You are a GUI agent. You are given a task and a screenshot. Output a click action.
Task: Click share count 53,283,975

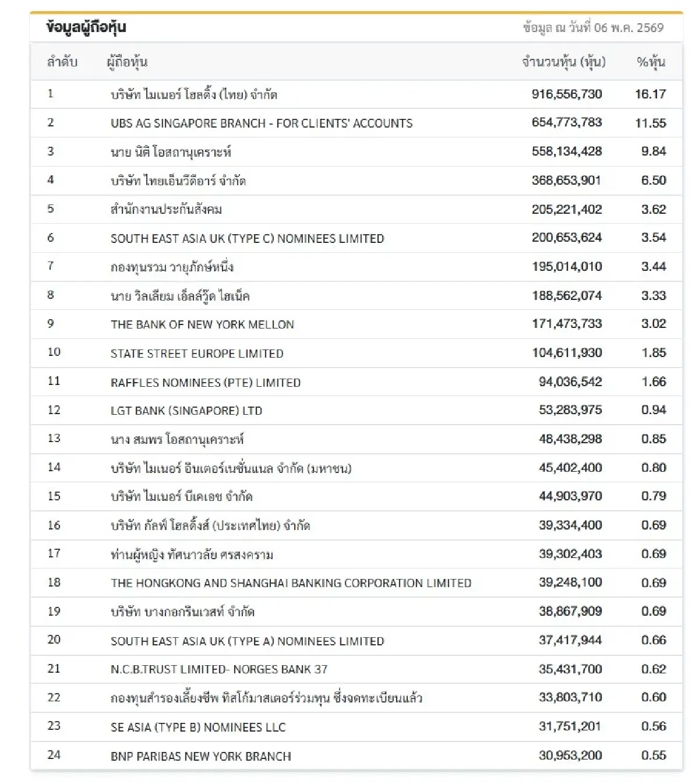point(570,410)
